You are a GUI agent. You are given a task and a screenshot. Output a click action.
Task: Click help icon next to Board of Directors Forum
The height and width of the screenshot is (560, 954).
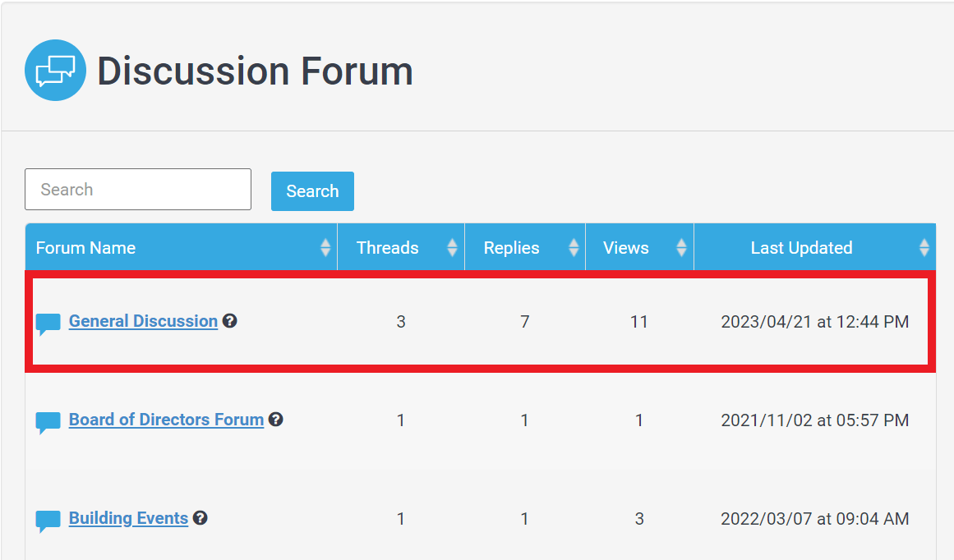tap(276, 420)
